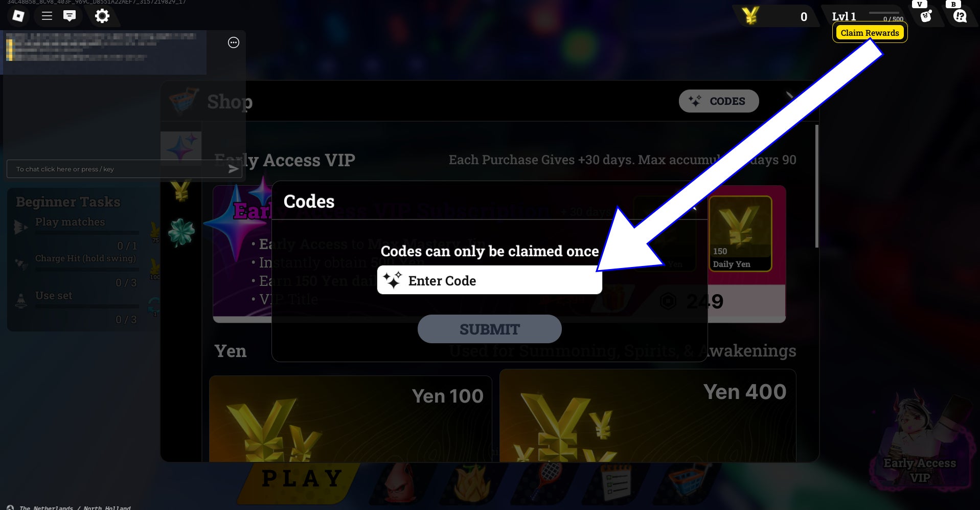Viewport: 980px width, 510px height.
Task: Click the Yen currency icon in the top bar
Action: [x=750, y=16]
